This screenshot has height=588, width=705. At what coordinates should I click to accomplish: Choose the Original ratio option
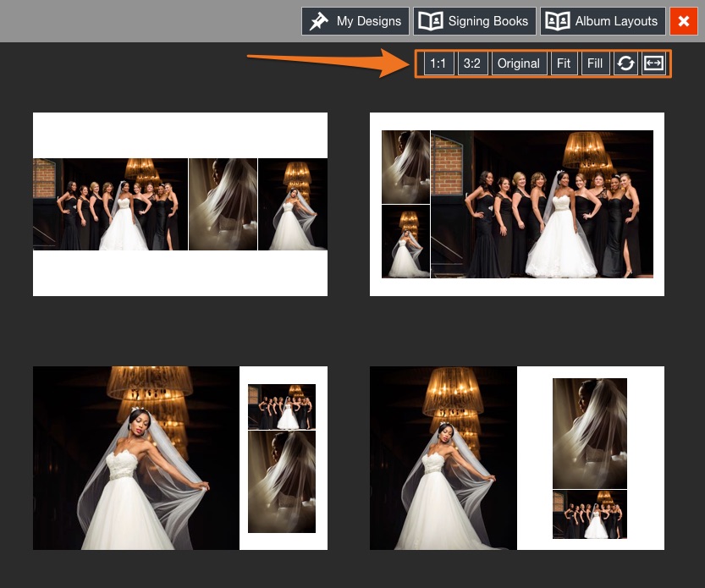(x=519, y=63)
